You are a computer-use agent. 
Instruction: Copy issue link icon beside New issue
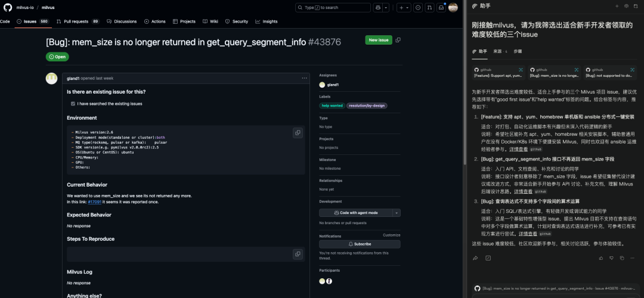pyautogui.click(x=398, y=40)
